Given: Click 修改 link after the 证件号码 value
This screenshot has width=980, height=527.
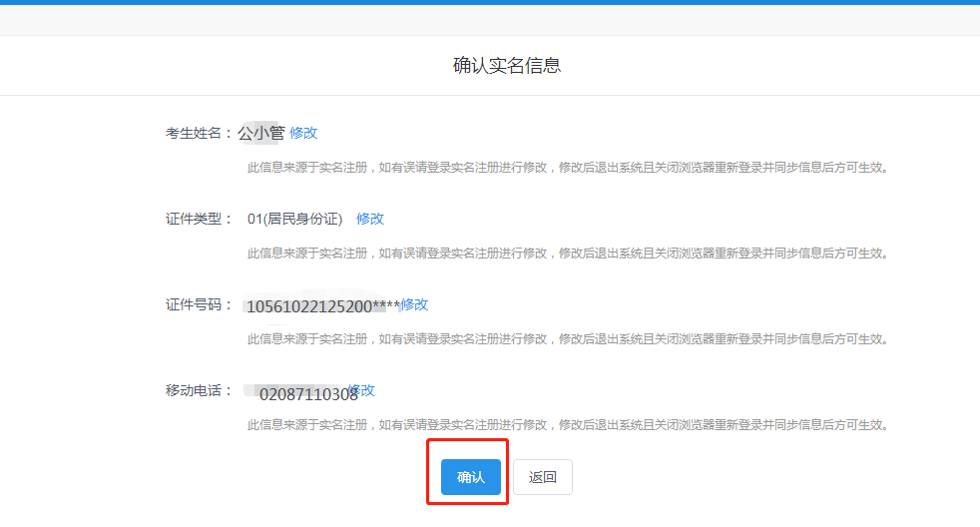Looking at the screenshot, I should [x=415, y=304].
